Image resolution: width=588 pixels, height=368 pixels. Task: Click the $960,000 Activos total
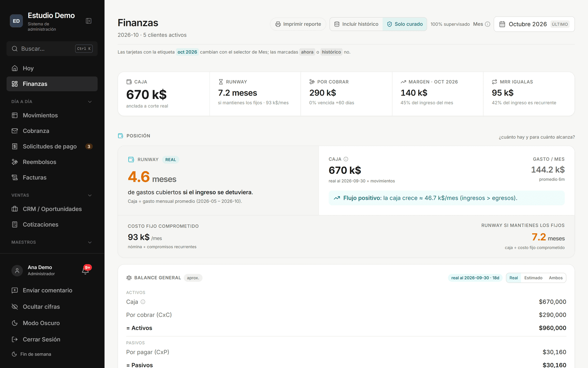(552, 328)
